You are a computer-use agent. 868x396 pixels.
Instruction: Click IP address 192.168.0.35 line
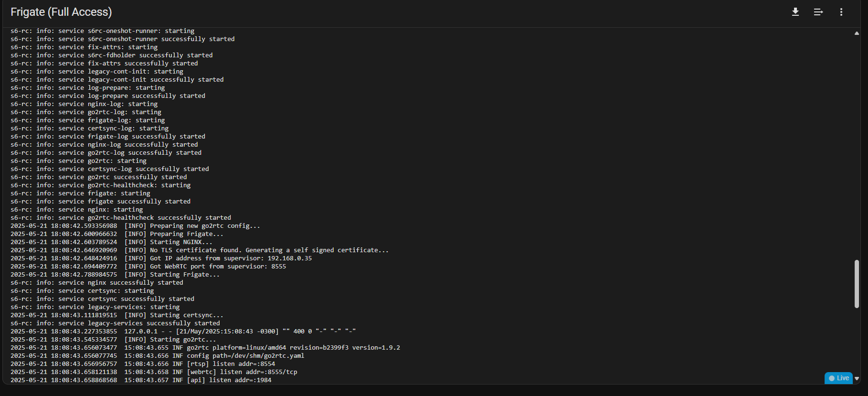(161, 258)
